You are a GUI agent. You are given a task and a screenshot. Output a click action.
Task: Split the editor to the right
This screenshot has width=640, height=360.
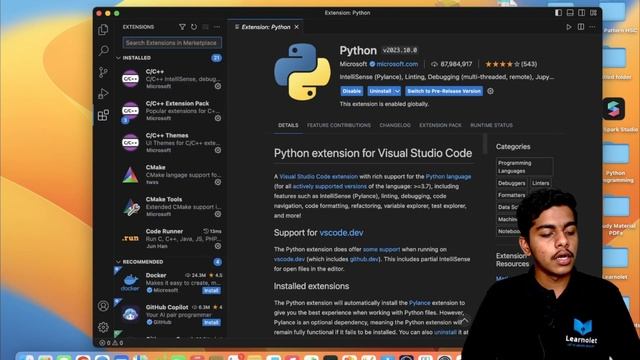581,27
